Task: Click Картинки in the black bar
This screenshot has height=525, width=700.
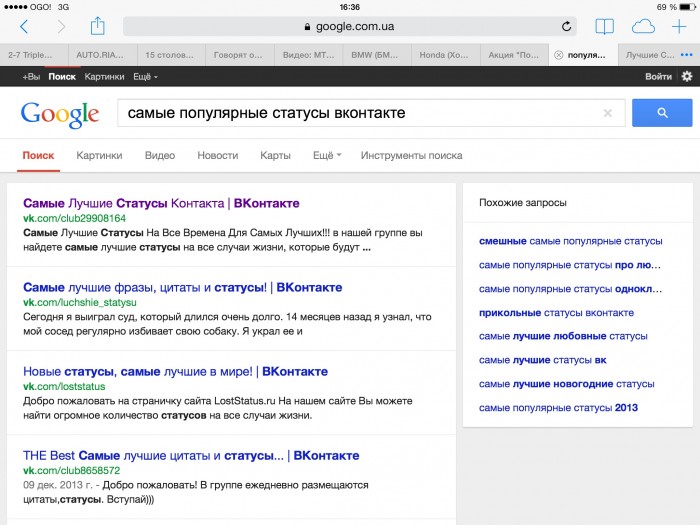Action: pos(104,77)
